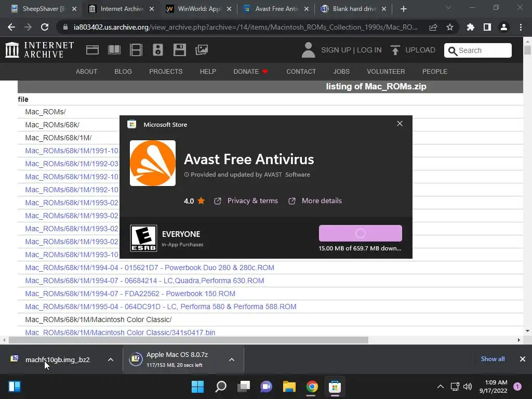Expand machfs10gb.img_.bz2 download options
Screen dimensions: 532x399
[111, 360]
